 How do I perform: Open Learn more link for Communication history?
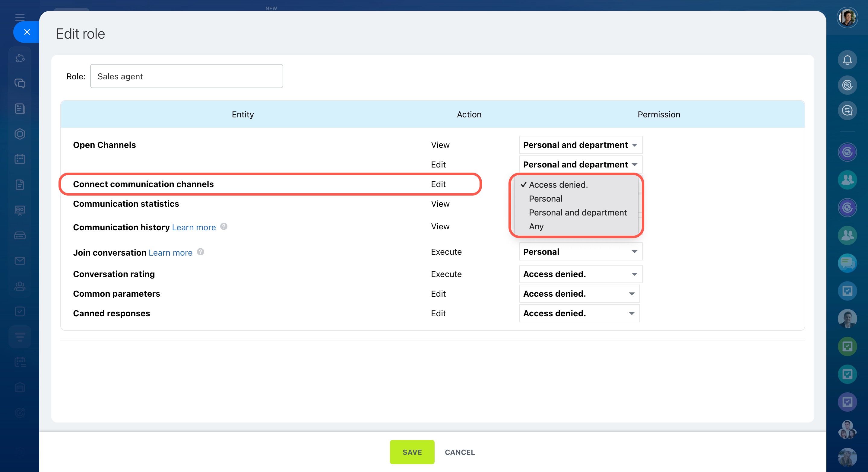pos(194,227)
